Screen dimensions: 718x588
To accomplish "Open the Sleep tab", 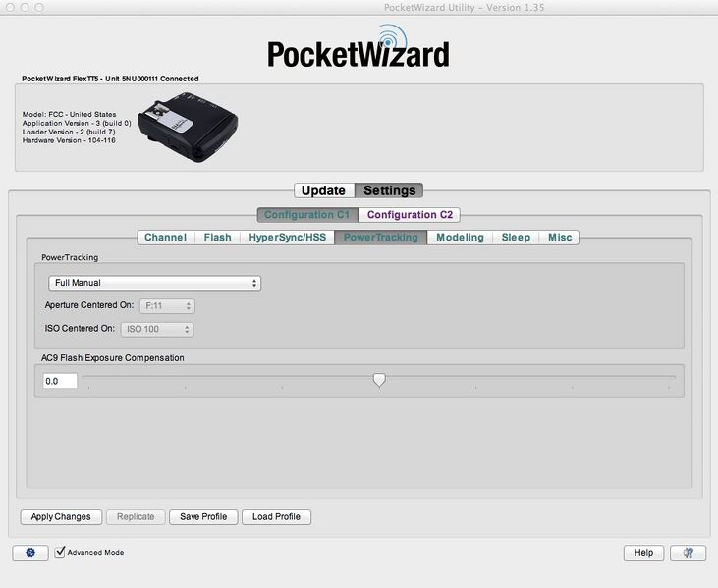I will (516, 237).
